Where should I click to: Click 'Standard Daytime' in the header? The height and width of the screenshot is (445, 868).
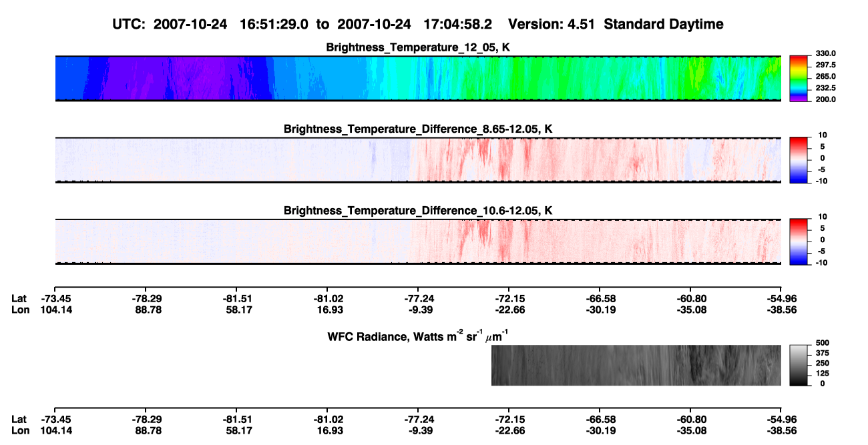point(664,24)
